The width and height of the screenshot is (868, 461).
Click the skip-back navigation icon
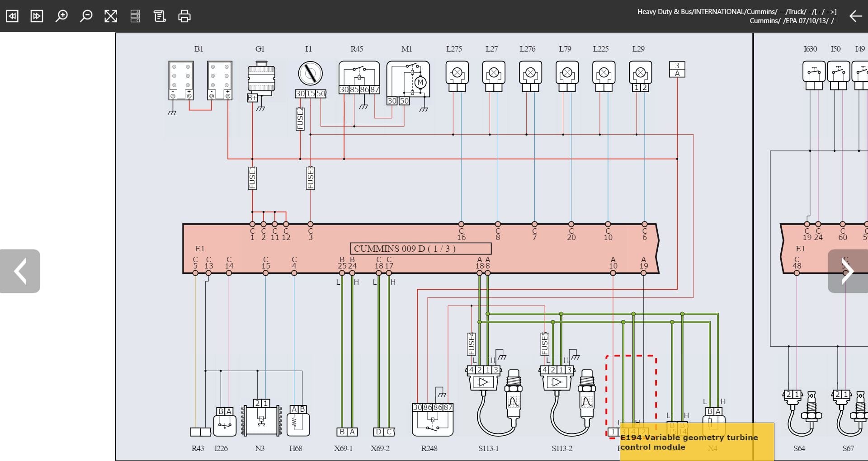(x=12, y=16)
